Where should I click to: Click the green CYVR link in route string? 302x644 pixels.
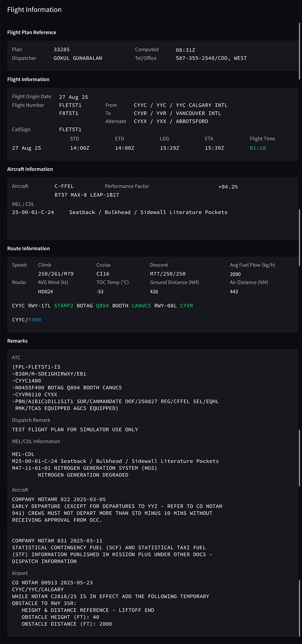(x=186, y=306)
